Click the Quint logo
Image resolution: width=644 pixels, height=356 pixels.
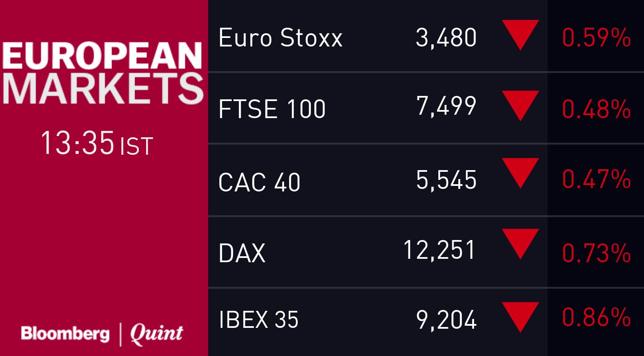point(156,333)
